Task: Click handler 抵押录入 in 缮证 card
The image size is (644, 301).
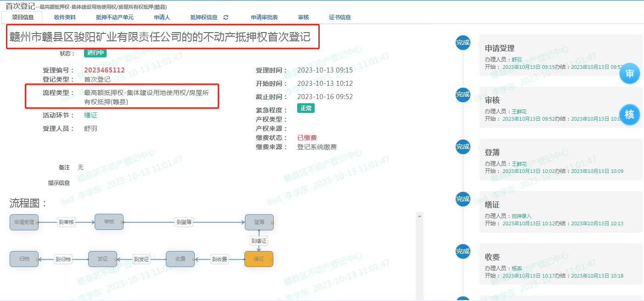Action: (x=521, y=216)
